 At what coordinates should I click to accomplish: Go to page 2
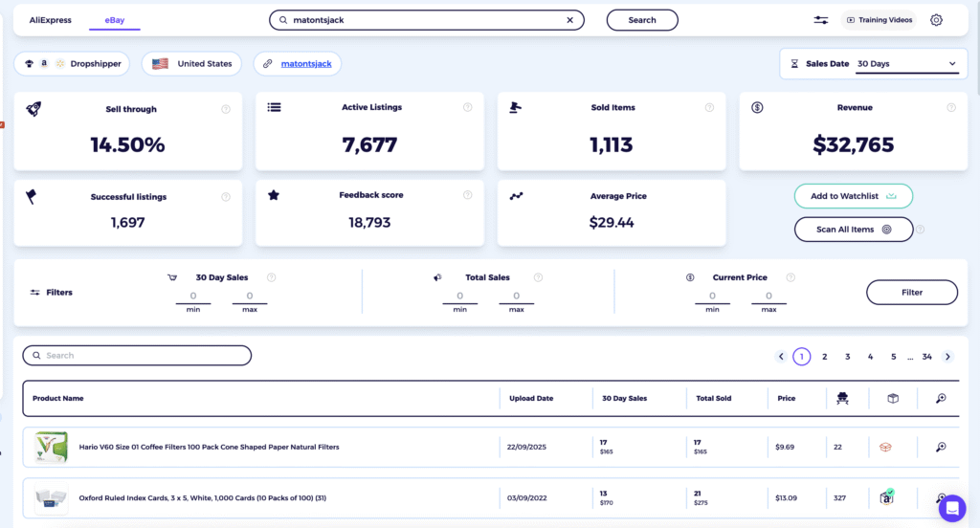point(824,357)
